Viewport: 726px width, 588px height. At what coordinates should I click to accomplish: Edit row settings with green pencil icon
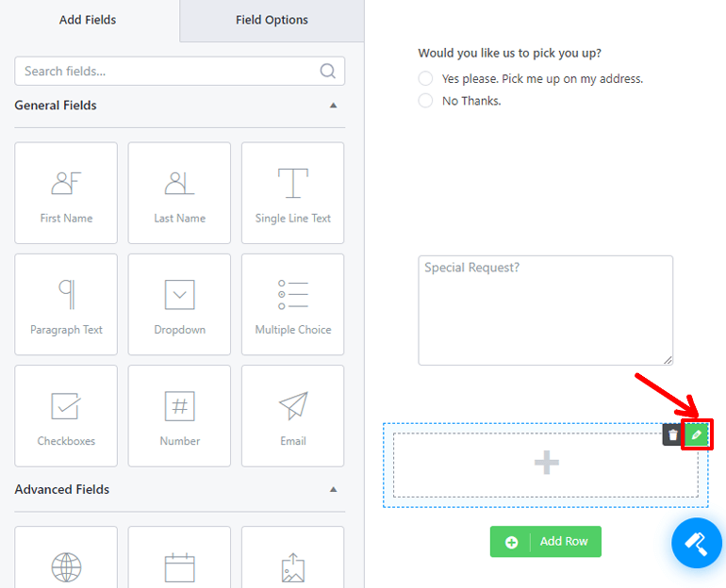tap(697, 434)
